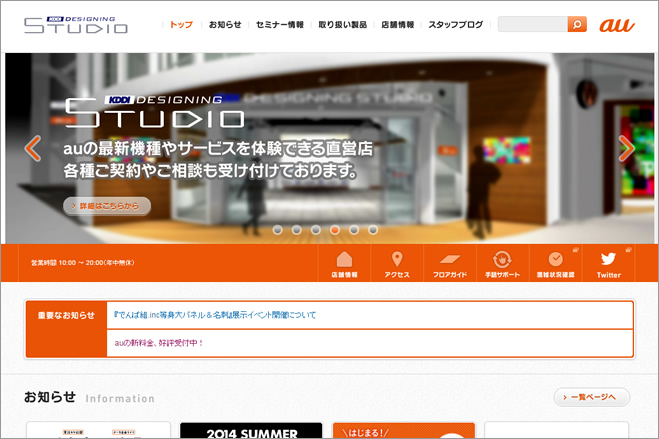Show previous slide with left carousel arrow
This screenshot has height=439, width=659.
(x=33, y=148)
